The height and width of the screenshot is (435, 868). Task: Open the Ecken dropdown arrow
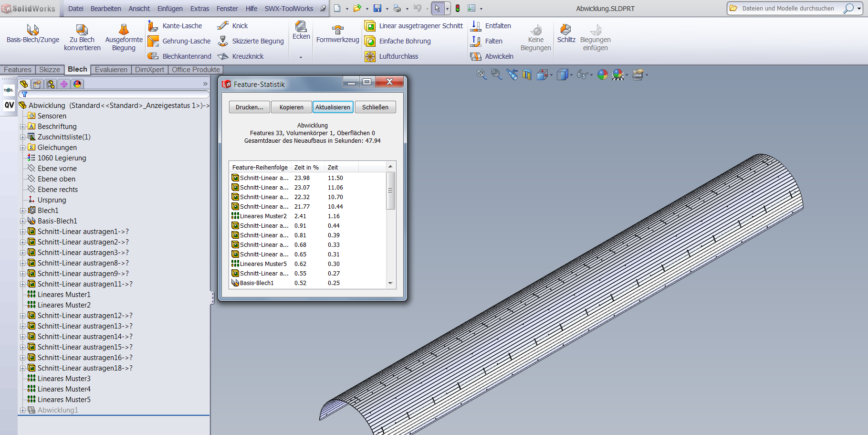coord(301,57)
